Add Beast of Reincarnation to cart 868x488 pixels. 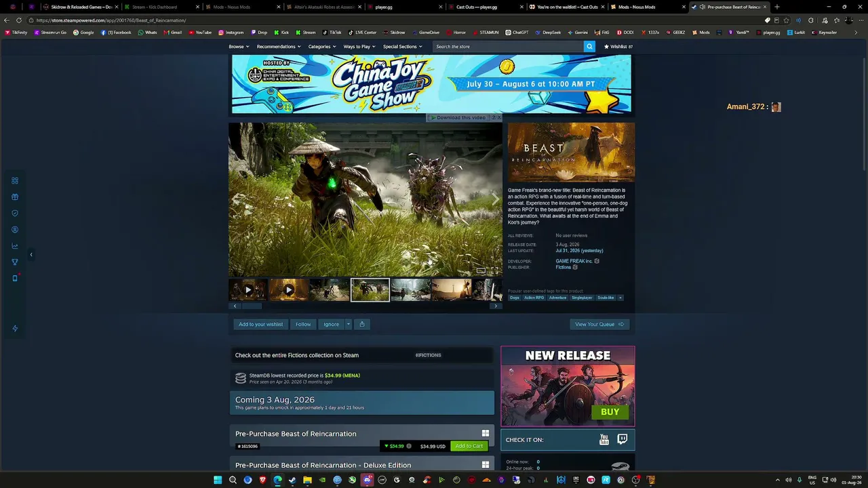469,446
